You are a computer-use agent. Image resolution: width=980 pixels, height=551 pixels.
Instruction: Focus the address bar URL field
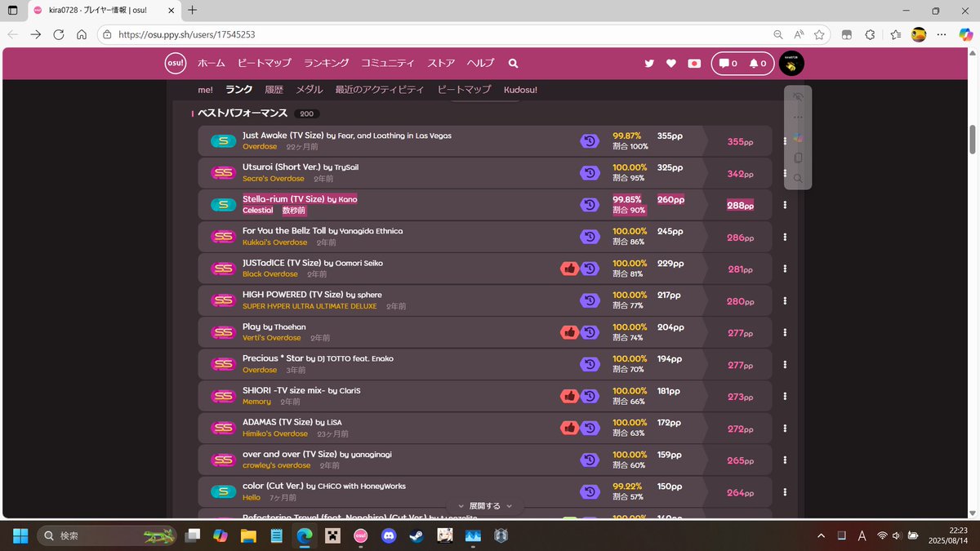[x=433, y=35]
